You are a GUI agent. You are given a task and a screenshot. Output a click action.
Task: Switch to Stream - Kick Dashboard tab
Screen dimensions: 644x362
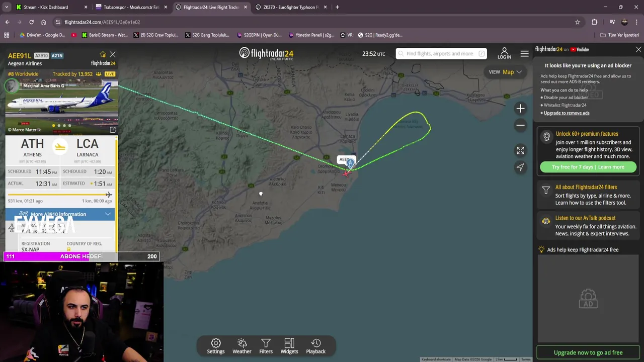click(x=51, y=7)
